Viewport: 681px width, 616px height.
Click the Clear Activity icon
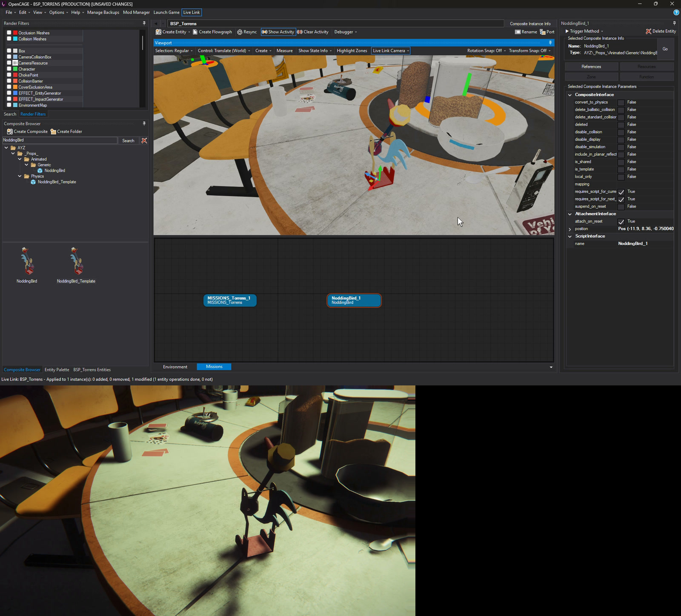click(x=300, y=32)
